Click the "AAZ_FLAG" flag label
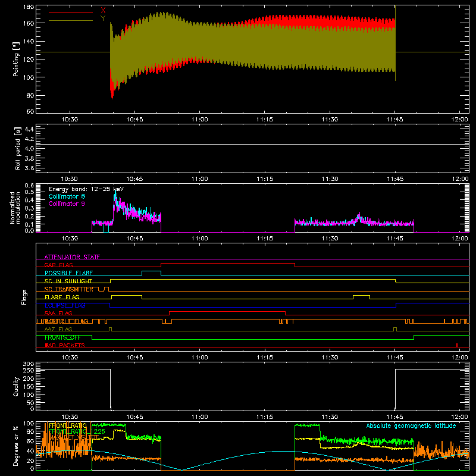The width and height of the screenshot is (476, 476). (58, 329)
